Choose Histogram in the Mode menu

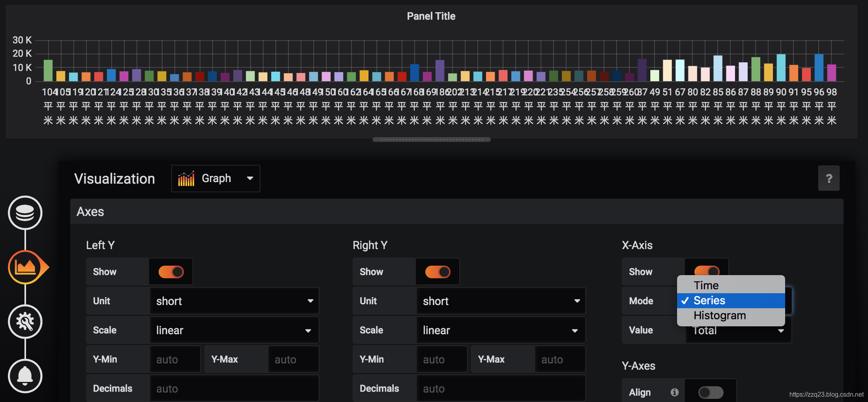[731, 315]
